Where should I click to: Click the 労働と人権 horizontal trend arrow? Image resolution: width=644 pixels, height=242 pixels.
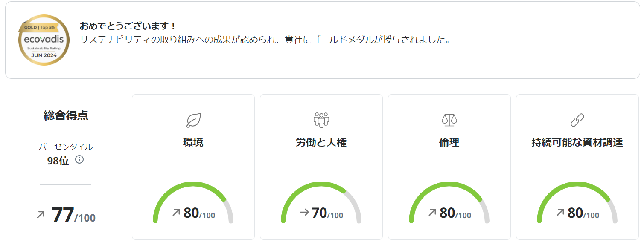[x=304, y=212]
